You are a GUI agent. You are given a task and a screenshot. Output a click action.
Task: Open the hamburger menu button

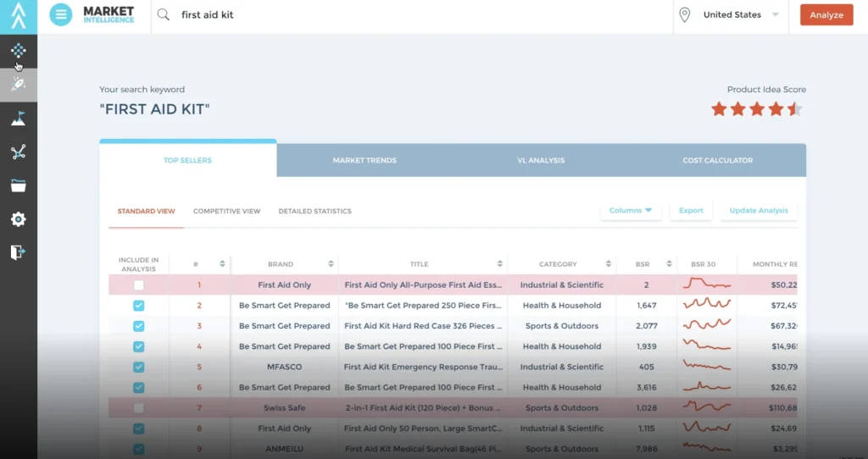click(61, 15)
